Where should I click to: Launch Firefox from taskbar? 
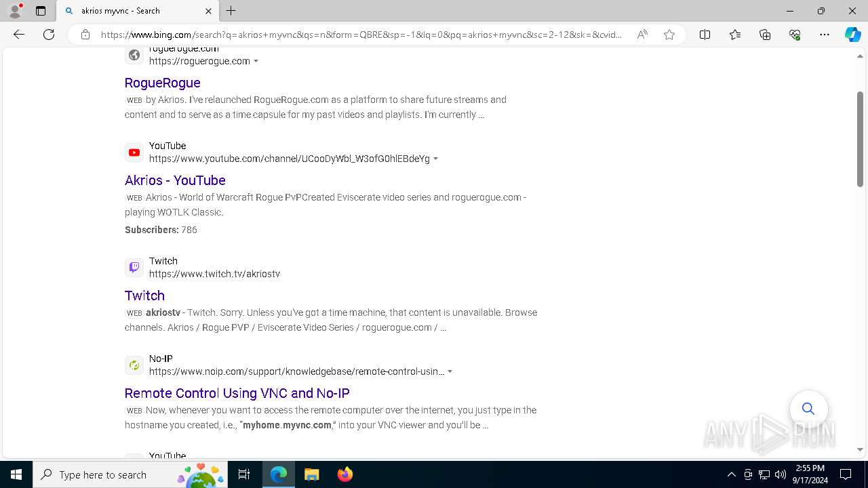point(345,474)
